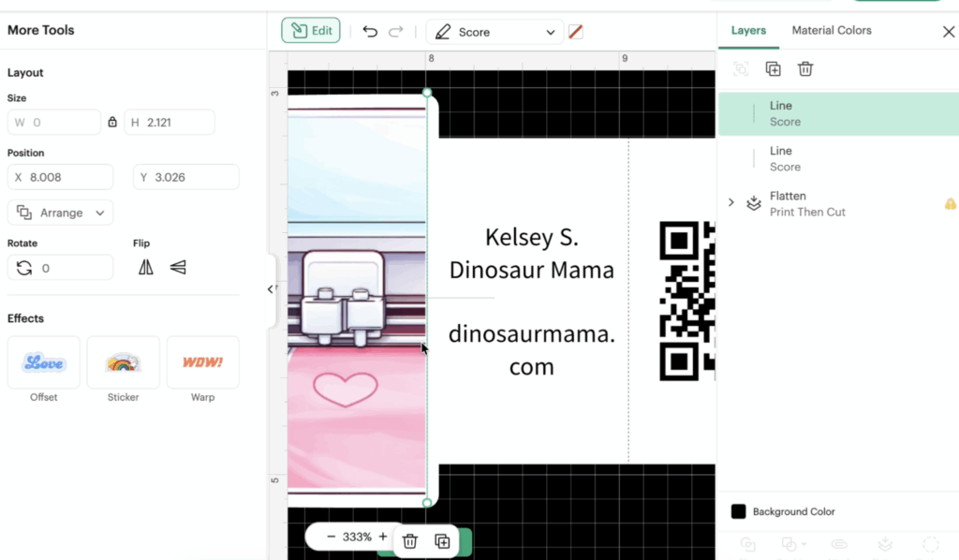This screenshot has width=959, height=560.
Task: Click the Attach icon
Action: [839, 544]
